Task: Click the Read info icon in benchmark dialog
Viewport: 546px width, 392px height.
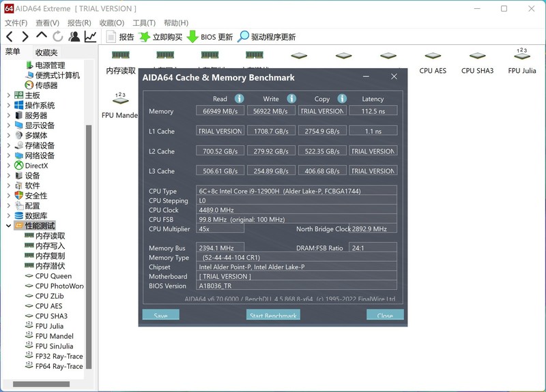Action: 240,99
